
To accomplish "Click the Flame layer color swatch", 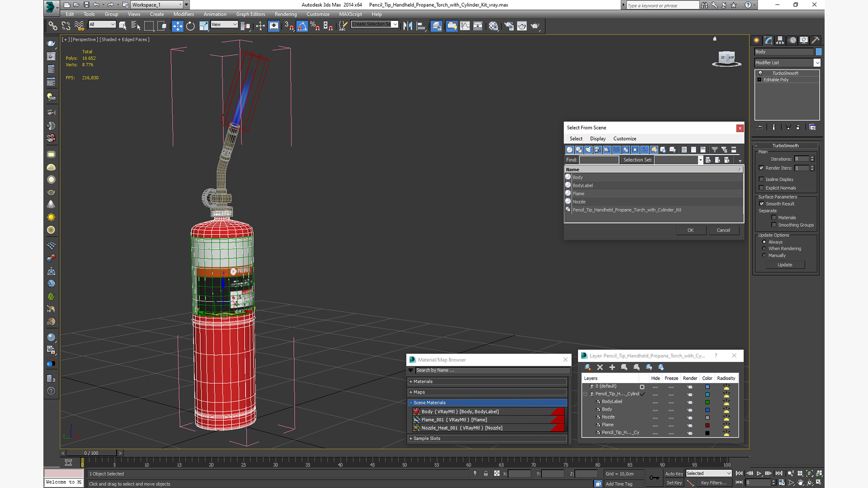I will 708,425.
